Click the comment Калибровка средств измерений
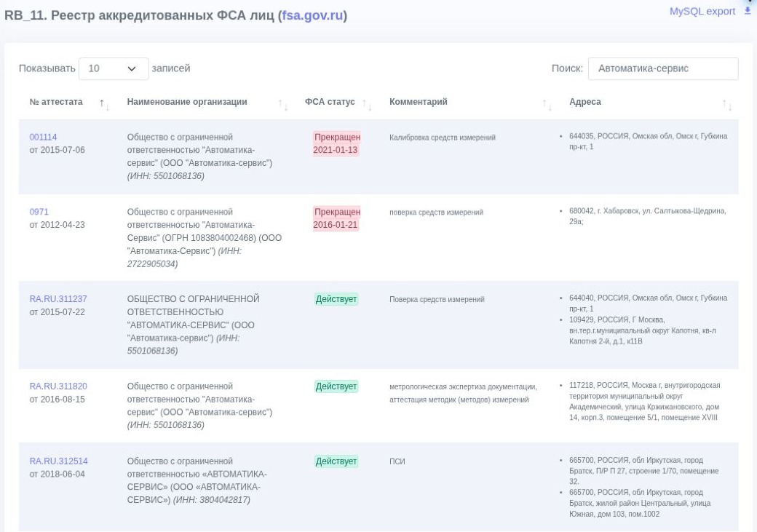 click(x=443, y=138)
